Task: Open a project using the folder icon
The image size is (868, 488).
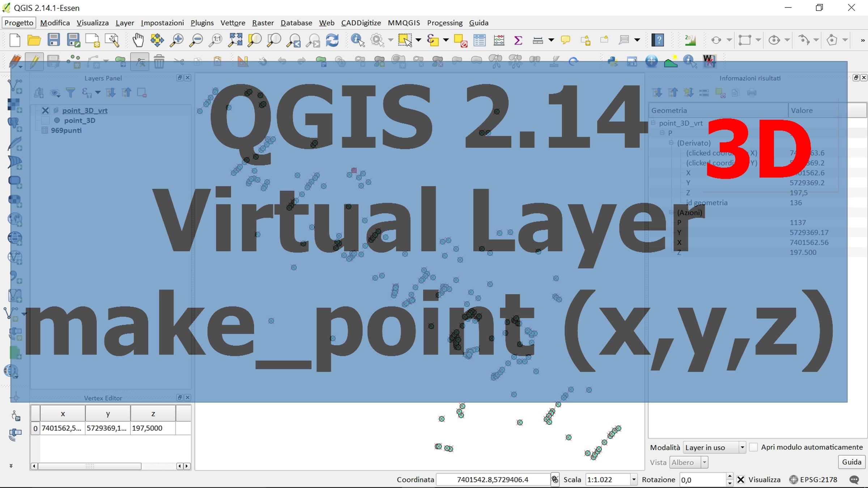Action: click(34, 40)
